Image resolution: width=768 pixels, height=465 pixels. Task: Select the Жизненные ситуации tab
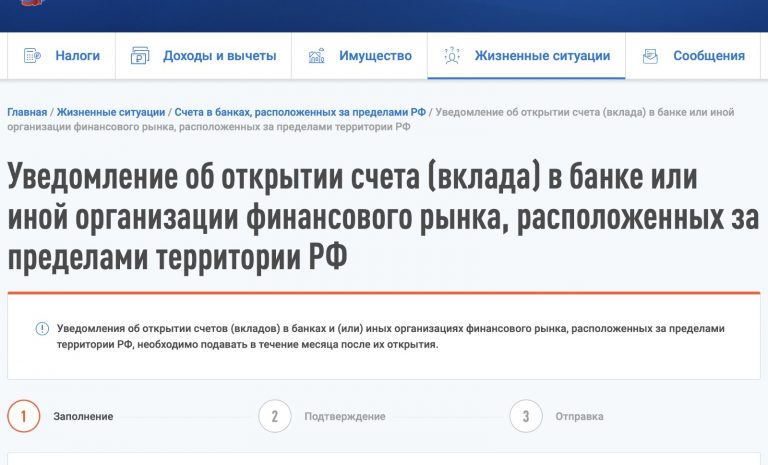tap(527, 56)
